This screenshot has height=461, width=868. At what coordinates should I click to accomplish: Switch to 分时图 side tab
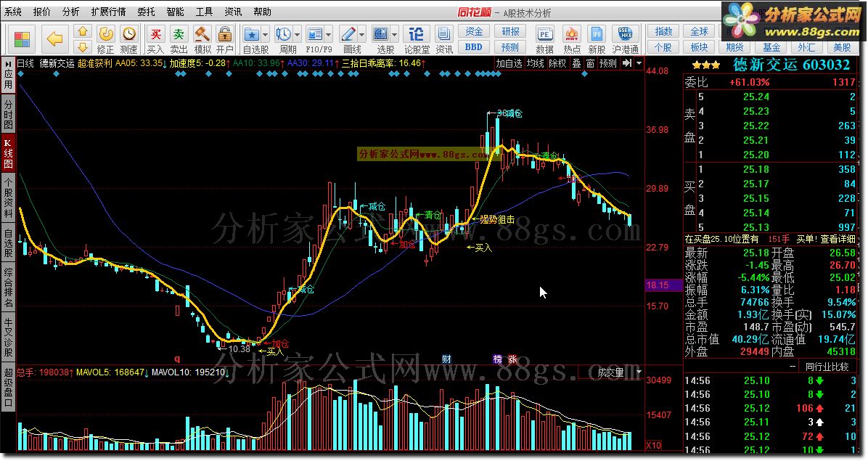pos(8,115)
